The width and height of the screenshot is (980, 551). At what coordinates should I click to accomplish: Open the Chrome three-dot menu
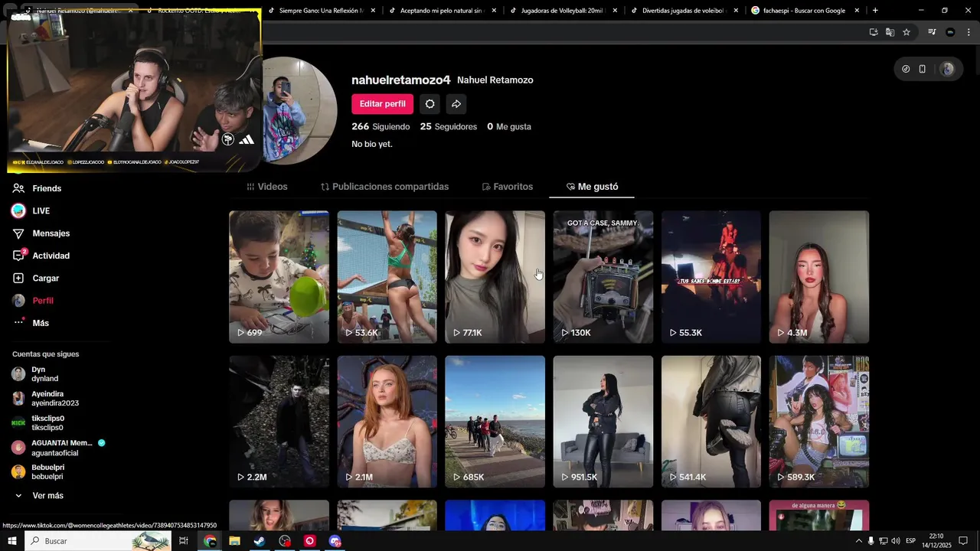coord(968,32)
